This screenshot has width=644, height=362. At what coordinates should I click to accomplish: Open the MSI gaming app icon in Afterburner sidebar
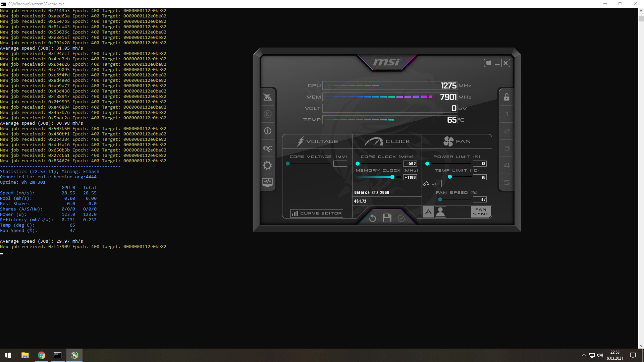click(267, 97)
